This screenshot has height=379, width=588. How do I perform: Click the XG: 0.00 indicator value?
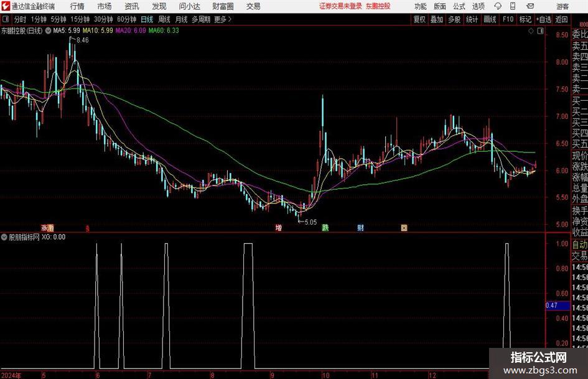(x=54, y=237)
